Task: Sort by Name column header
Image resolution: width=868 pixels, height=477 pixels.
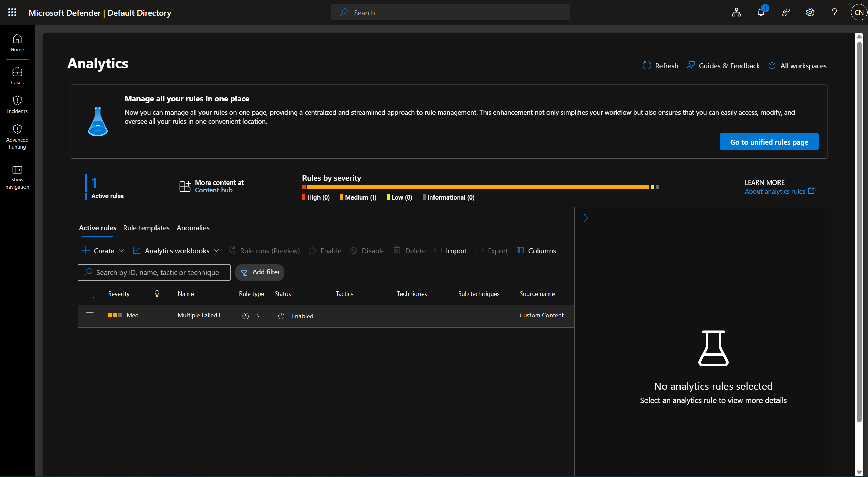Action: click(186, 294)
